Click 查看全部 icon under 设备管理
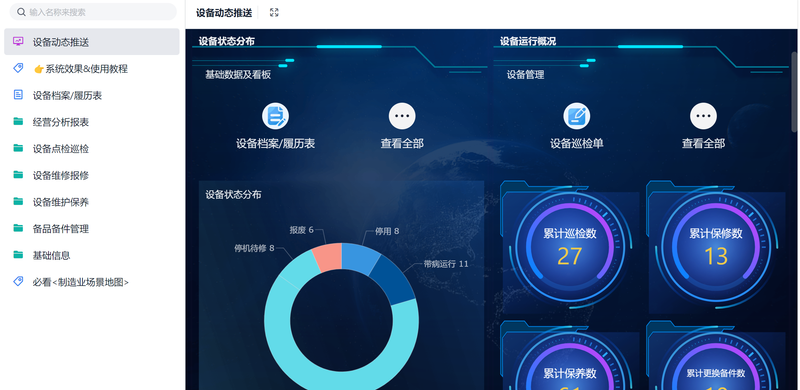The image size is (800, 390). pyautogui.click(x=704, y=116)
